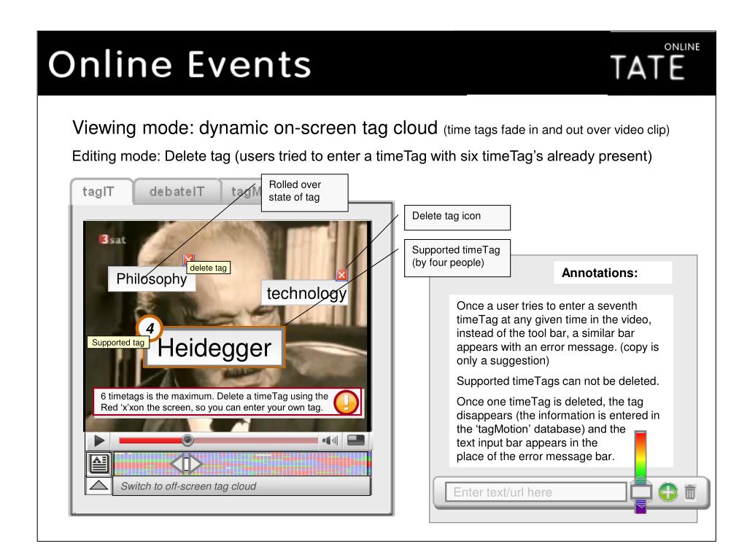Select the technology tag on the video
This screenshot has width=747, height=560.
click(305, 293)
